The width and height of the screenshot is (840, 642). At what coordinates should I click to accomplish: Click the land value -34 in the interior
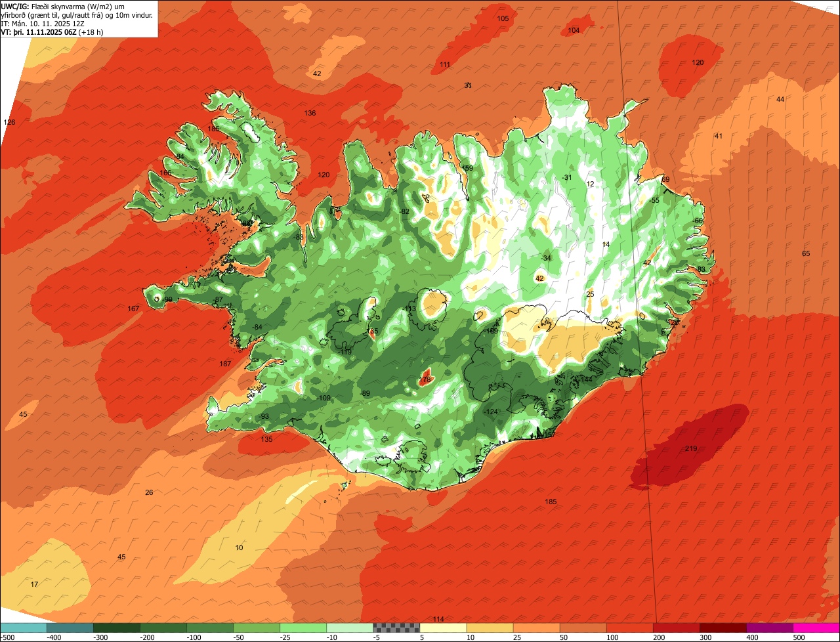point(545,258)
